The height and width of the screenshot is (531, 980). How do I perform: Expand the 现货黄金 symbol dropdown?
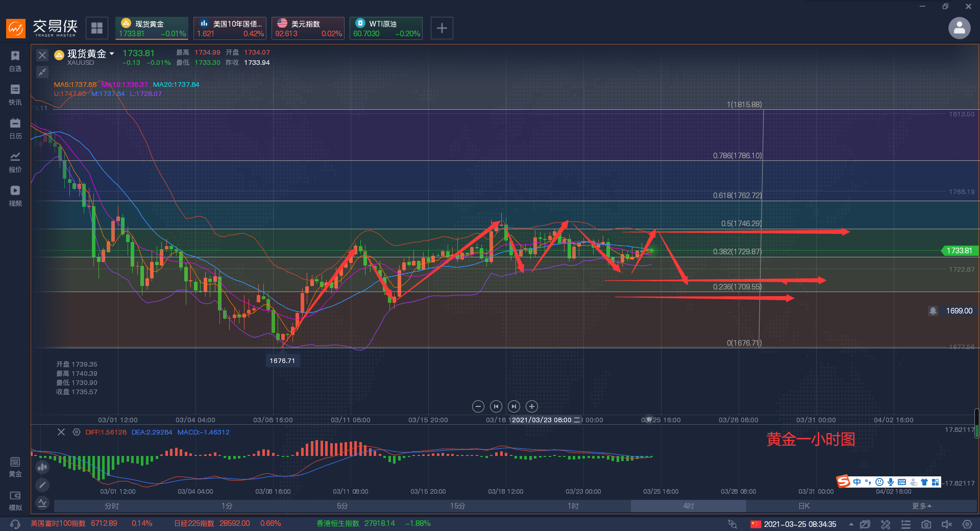(112, 54)
